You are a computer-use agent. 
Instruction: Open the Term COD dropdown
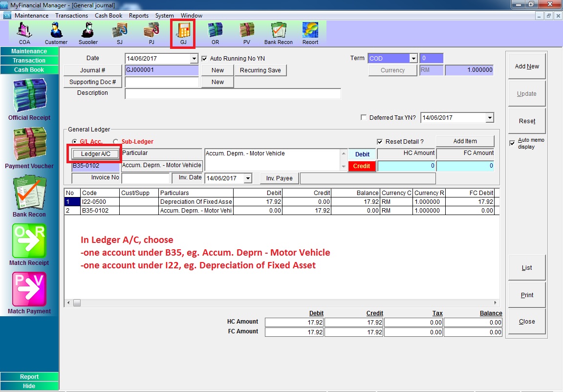[413, 58]
